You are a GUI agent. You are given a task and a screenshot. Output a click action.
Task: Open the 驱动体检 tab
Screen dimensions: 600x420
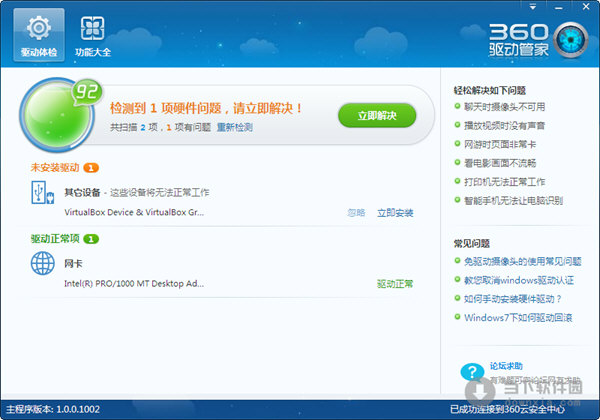coord(39,35)
